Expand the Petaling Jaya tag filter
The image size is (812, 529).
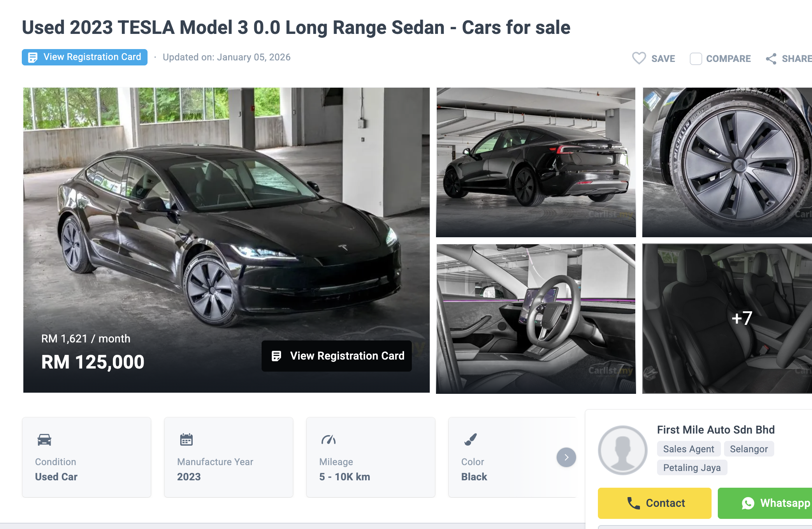click(692, 467)
